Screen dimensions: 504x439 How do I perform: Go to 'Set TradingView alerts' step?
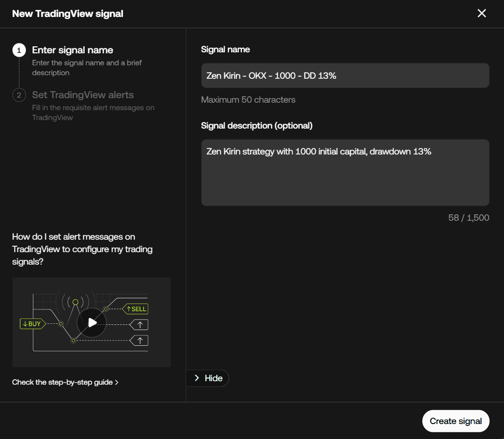pyautogui.click(x=83, y=95)
